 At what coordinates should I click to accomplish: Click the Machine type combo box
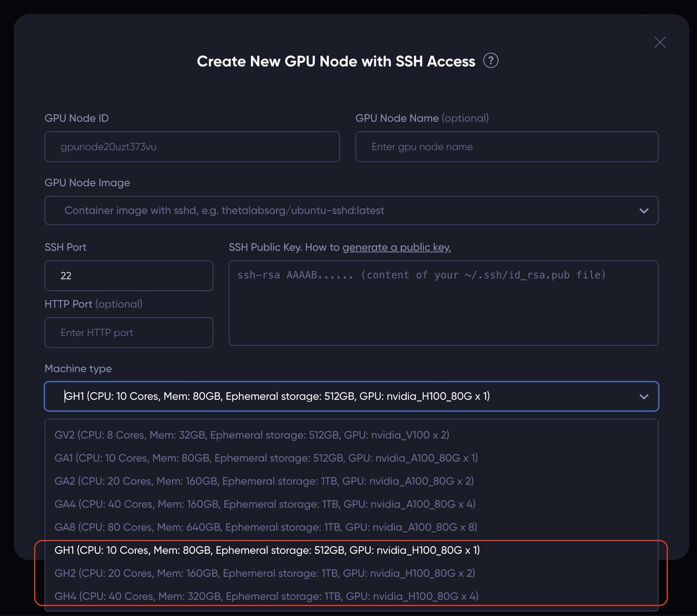tap(351, 396)
